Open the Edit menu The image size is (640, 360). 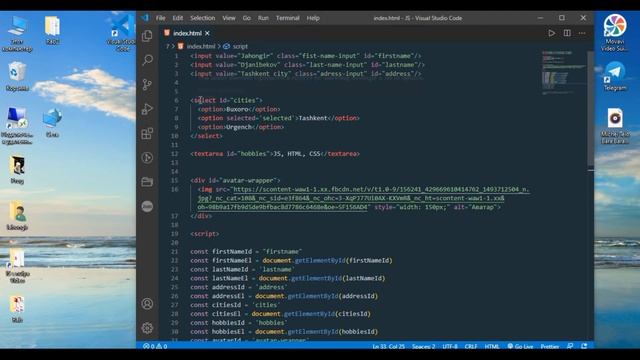click(x=178, y=18)
